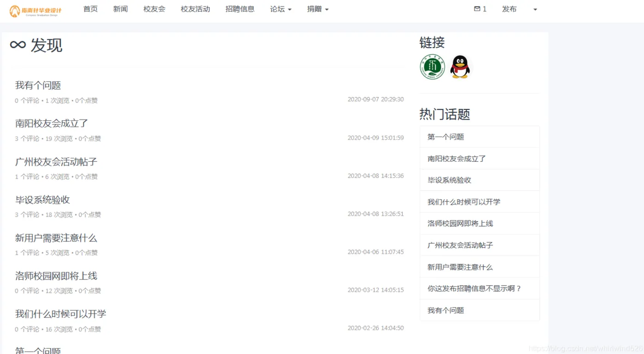This screenshot has height=354, width=644.
Task: Select hot topic 广州校友会活动帖子
Action: tap(480, 246)
